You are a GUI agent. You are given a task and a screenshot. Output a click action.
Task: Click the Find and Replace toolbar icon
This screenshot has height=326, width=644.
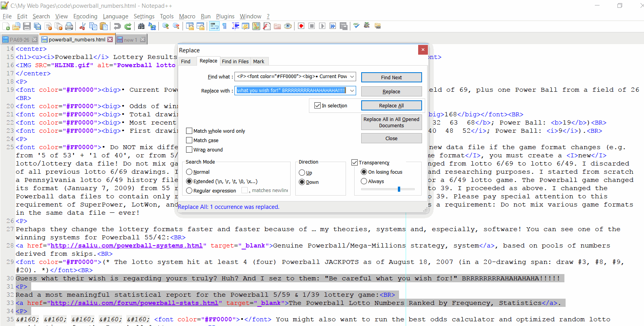pyautogui.click(x=152, y=26)
